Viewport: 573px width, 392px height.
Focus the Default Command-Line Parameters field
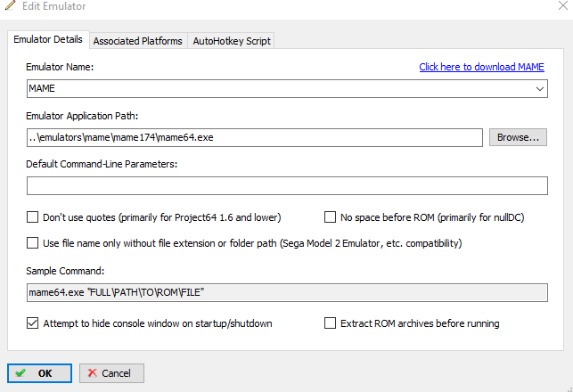(287, 185)
